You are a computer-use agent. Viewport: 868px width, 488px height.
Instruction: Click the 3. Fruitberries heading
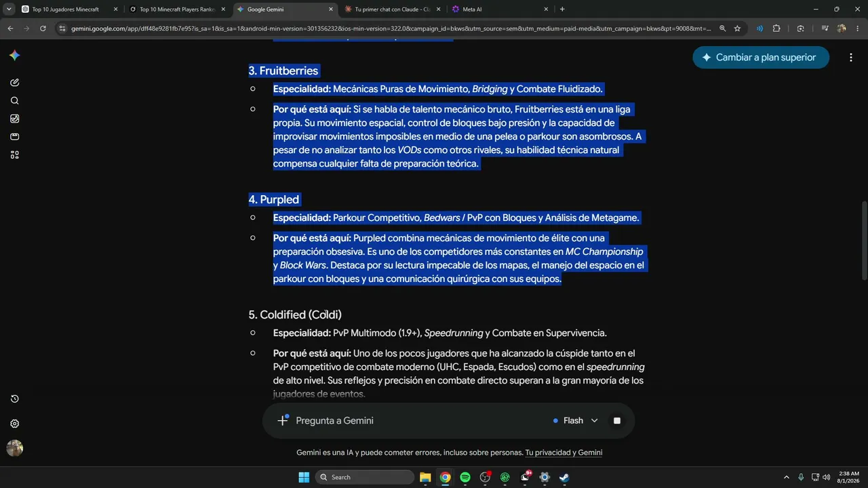click(283, 70)
